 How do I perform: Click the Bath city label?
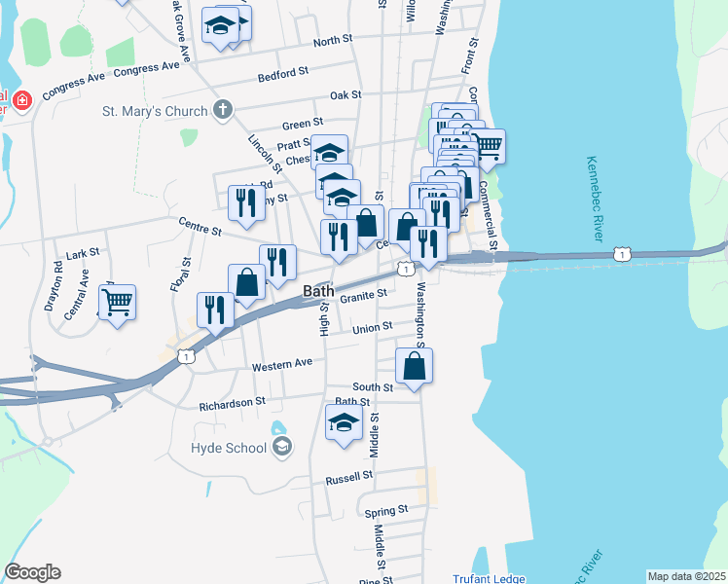point(318,291)
